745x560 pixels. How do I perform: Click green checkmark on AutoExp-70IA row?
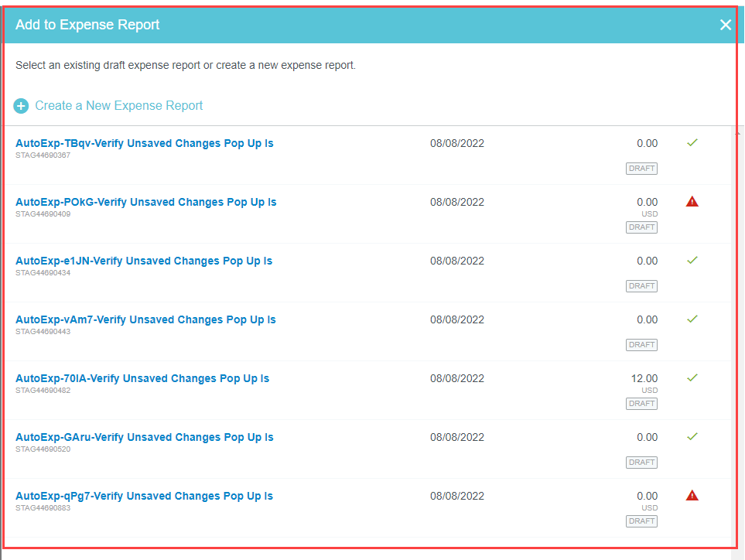[692, 378]
